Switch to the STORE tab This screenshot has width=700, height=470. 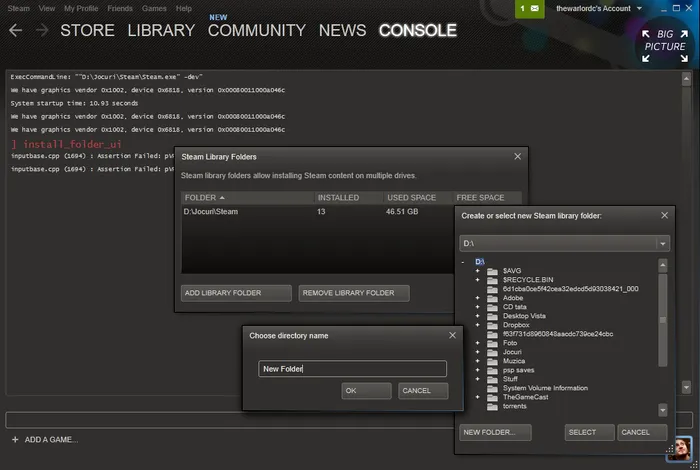click(88, 30)
